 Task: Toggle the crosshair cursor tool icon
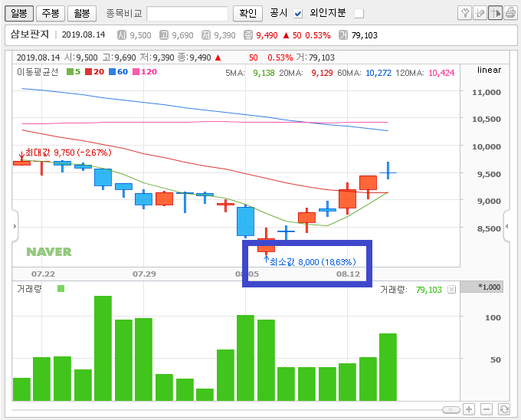pyautogui.click(x=495, y=13)
